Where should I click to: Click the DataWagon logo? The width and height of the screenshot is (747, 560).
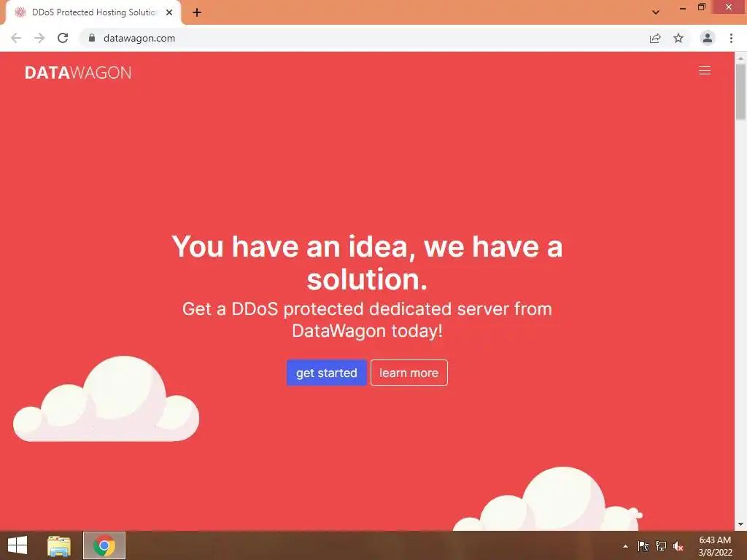pos(78,72)
